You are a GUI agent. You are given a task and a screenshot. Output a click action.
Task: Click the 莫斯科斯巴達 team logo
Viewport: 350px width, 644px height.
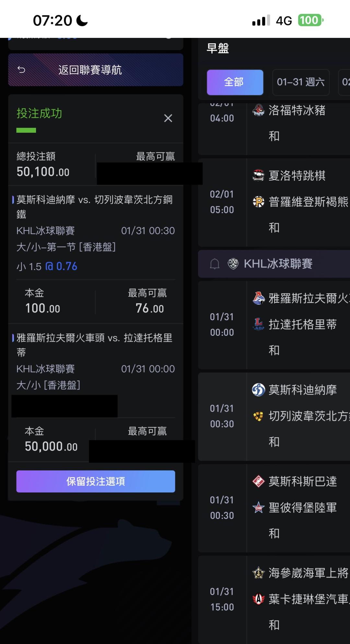[258, 481]
